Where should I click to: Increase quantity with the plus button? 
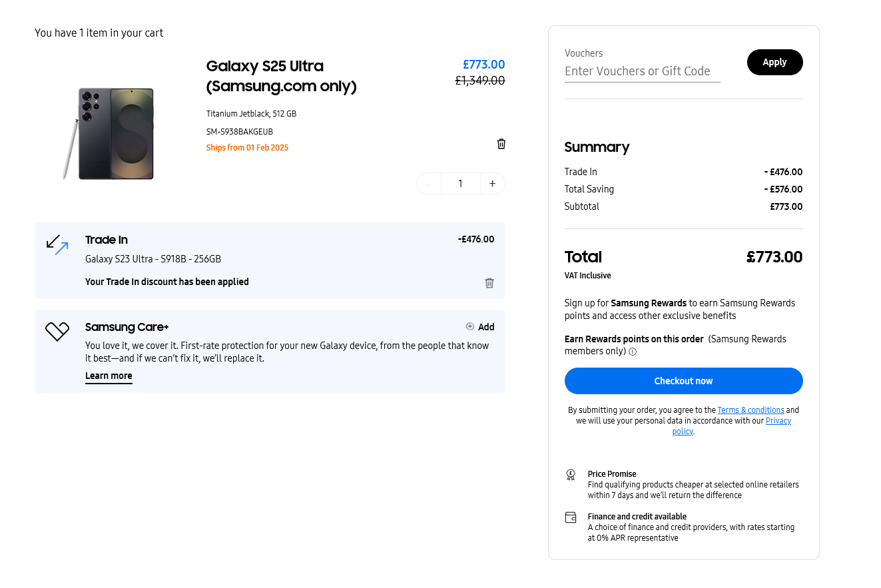492,184
